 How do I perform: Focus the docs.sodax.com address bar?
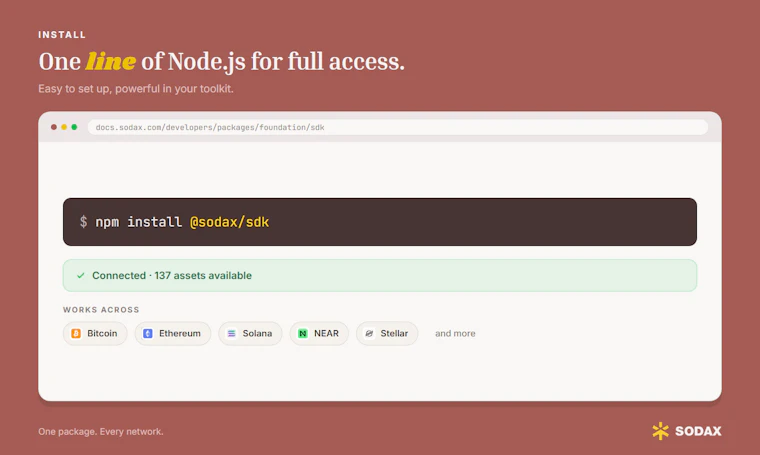(x=397, y=127)
